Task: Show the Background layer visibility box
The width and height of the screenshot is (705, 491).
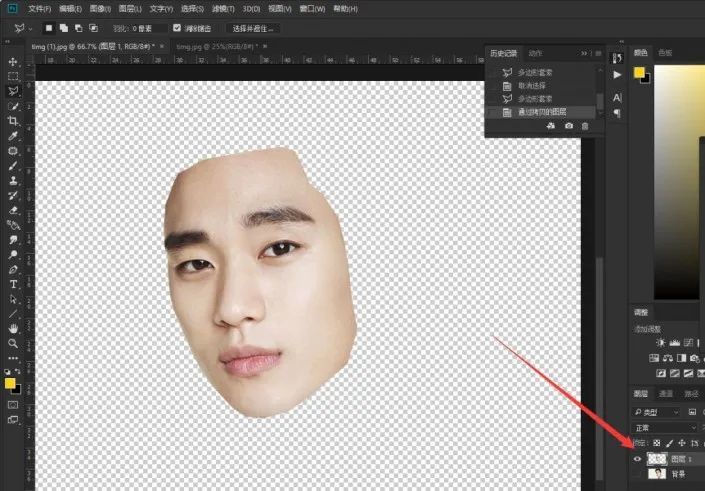Action: point(637,473)
